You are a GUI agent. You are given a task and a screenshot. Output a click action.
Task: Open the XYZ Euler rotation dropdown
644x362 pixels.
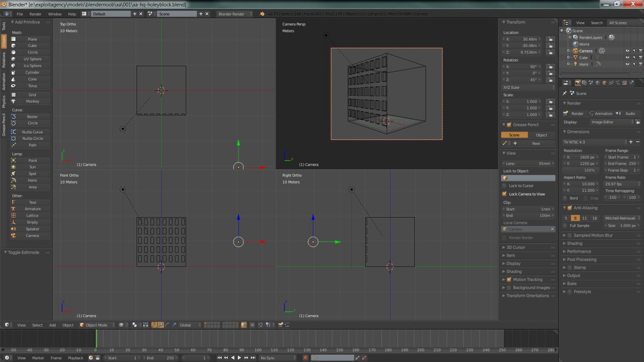coord(528,87)
